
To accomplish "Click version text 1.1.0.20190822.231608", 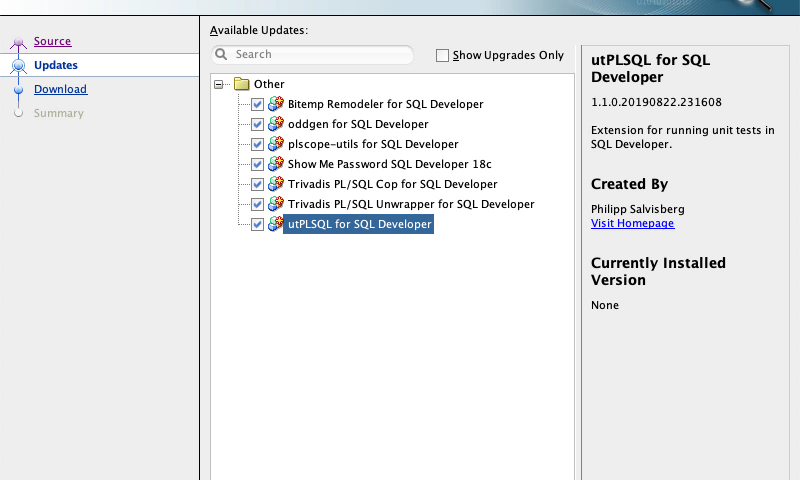I will (x=656, y=102).
